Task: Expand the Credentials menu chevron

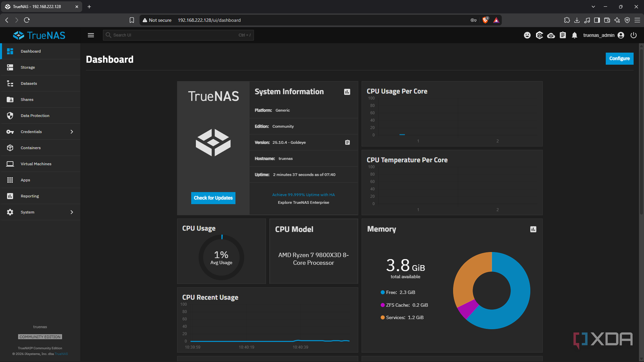Action: [72, 132]
